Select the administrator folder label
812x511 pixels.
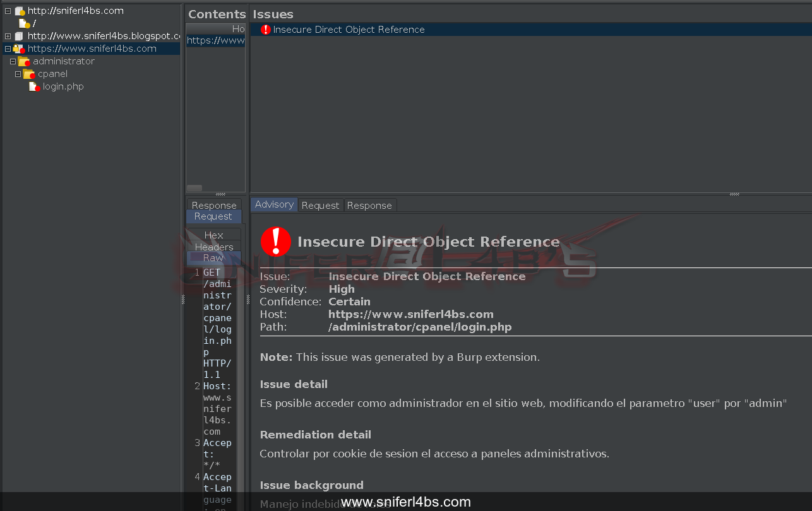[64, 61]
